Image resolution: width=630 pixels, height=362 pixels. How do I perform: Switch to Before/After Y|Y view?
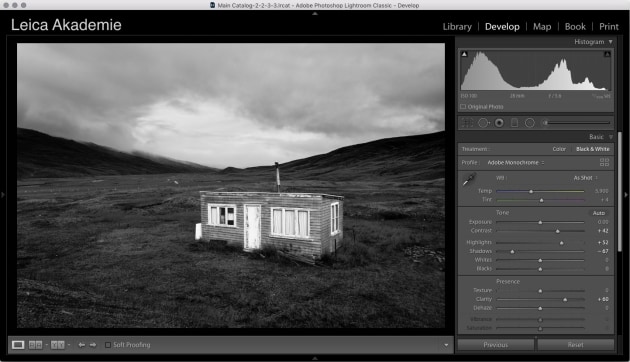(x=57, y=345)
